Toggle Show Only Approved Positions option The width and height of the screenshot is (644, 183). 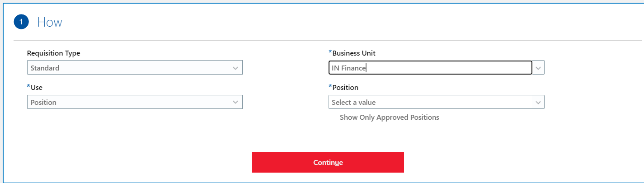click(x=389, y=117)
